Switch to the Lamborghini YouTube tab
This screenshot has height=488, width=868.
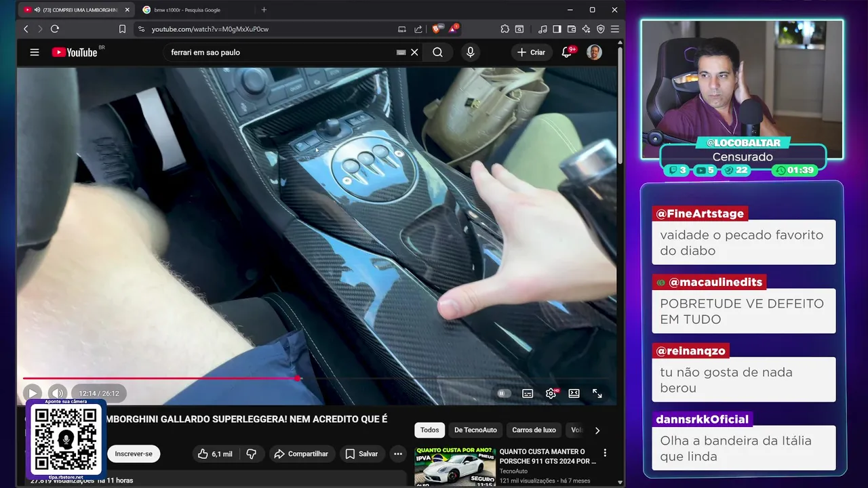tap(76, 9)
